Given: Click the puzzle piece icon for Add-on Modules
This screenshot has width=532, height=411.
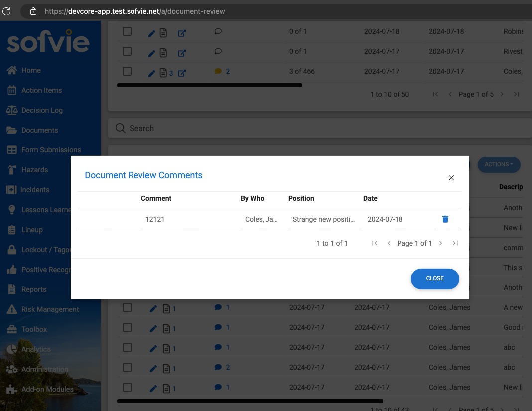Looking at the screenshot, I should point(12,389).
